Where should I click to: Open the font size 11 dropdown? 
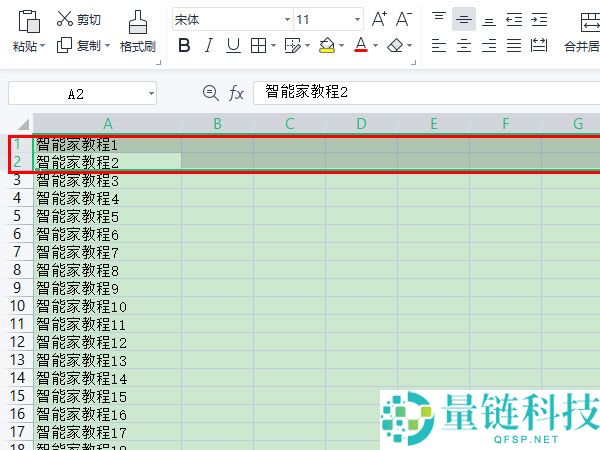pos(357,19)
